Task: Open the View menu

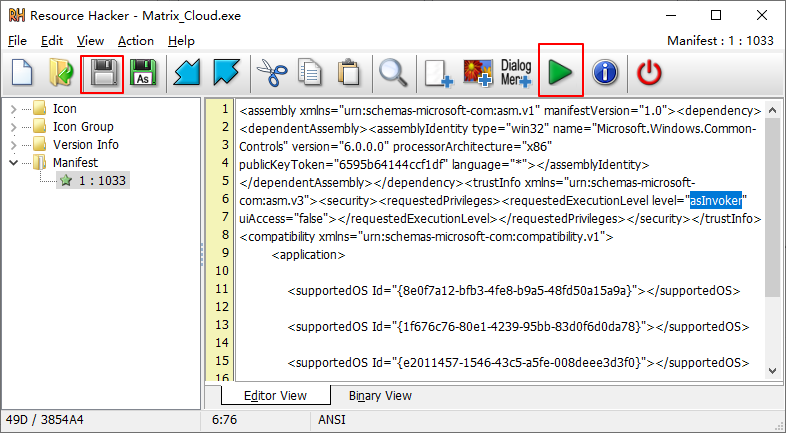Action: [x=90, y=41]
